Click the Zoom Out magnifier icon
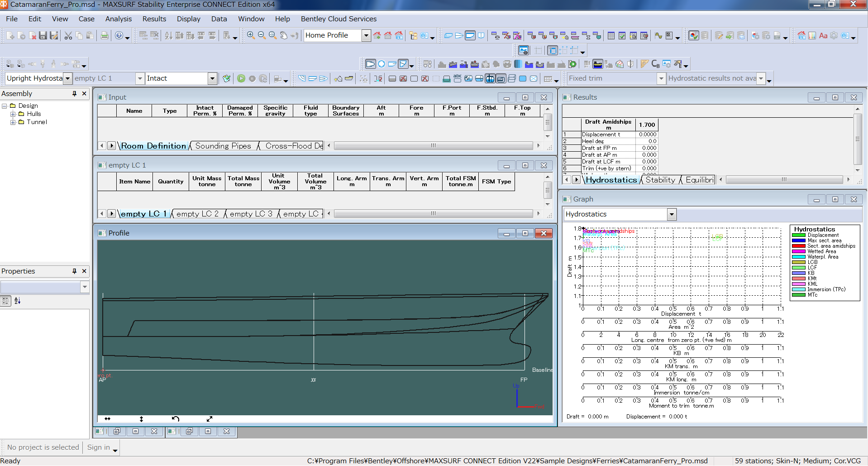 (262, 35)
